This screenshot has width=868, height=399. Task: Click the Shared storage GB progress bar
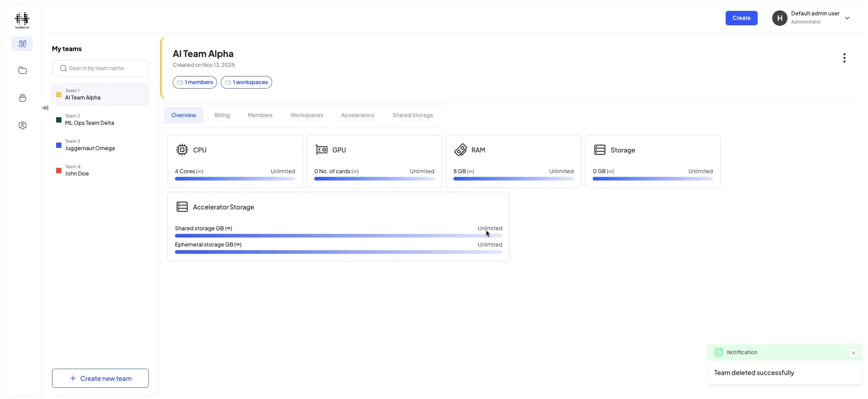(x=339, y=236)
